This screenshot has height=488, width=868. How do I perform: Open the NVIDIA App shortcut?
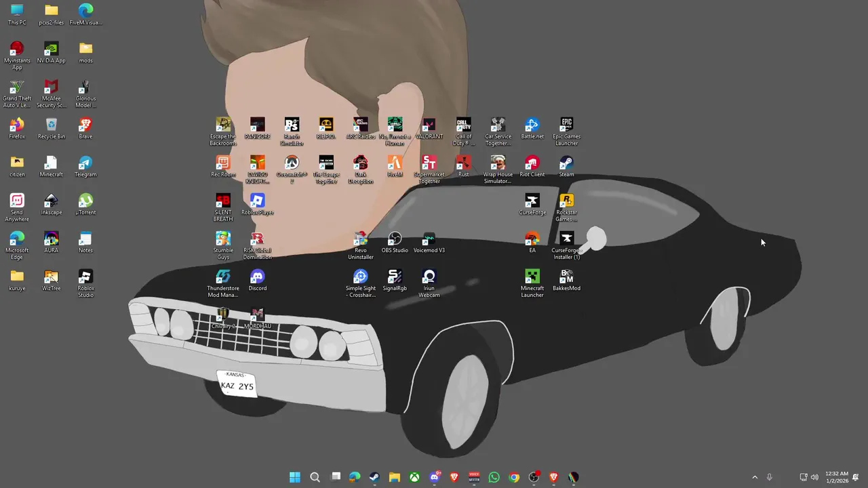[x=52, y=52]
